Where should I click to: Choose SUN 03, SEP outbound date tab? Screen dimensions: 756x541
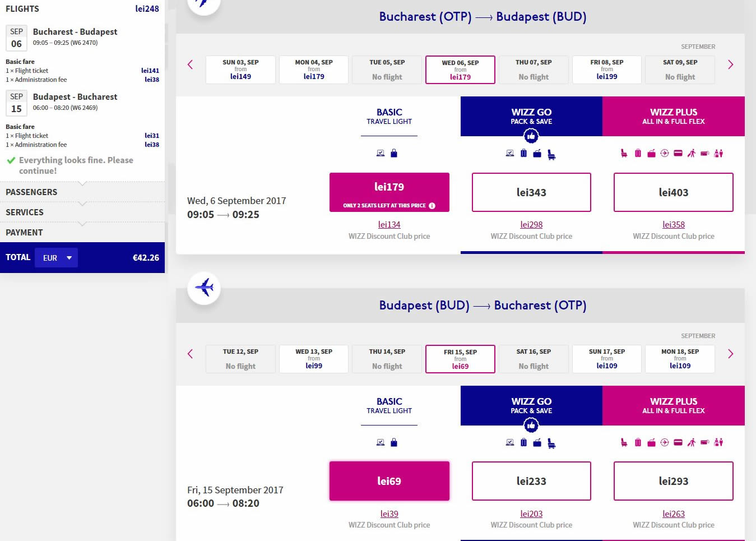(x=240, y=70)
